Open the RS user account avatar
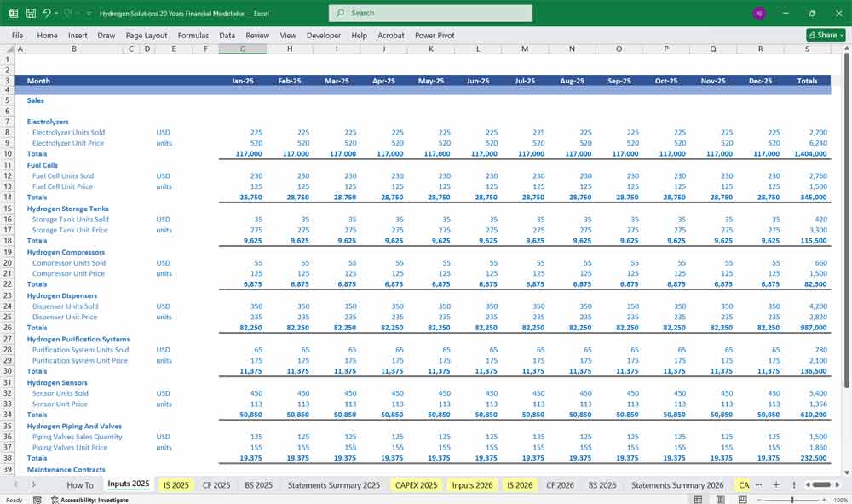852x504 pixels. (x=759, y=14)
